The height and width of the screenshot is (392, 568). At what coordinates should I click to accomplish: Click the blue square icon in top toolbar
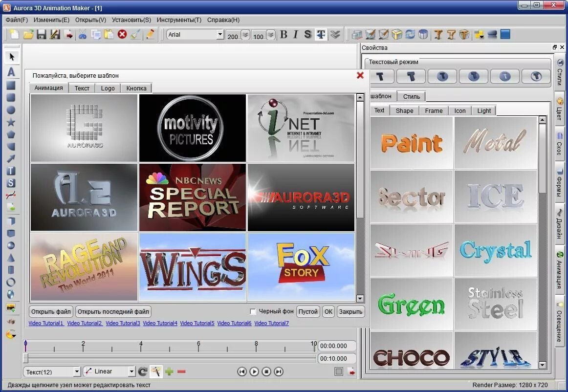point(505,34)
